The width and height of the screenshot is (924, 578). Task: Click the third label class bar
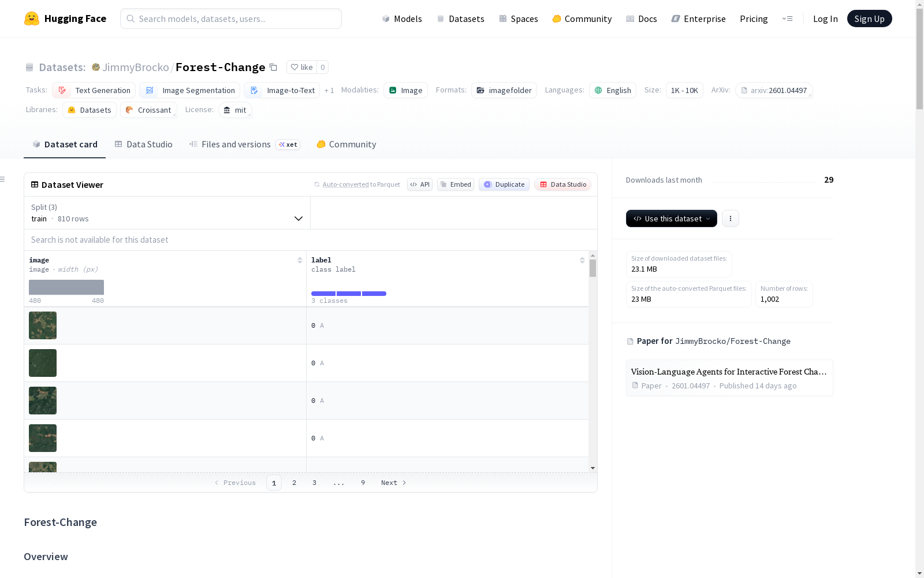374,294
